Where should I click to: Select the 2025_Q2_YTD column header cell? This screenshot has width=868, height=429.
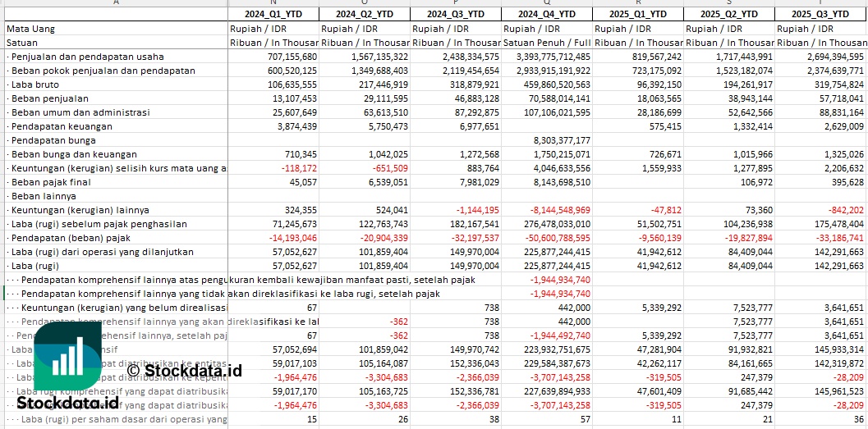click(729, 15)
